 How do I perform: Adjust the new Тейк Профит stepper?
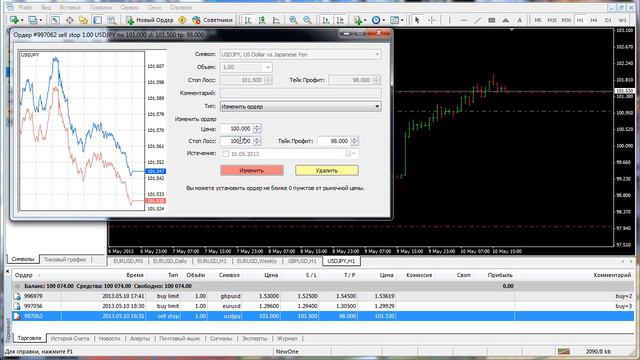click(x=354, y=141)
